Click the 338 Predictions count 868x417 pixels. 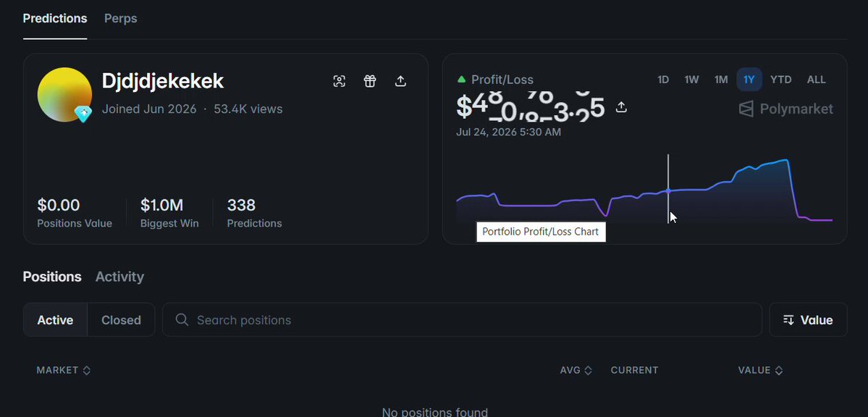(241, 206)
